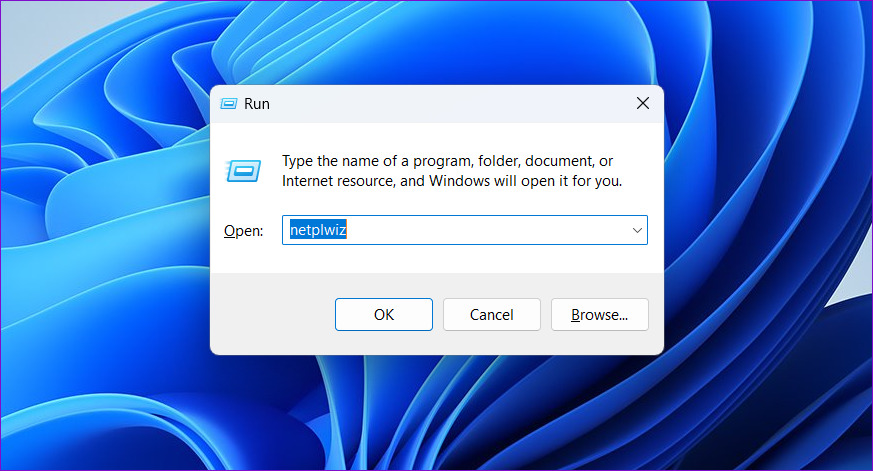
Task: Open file picker with Browse... button
Action: coord(599,314)
